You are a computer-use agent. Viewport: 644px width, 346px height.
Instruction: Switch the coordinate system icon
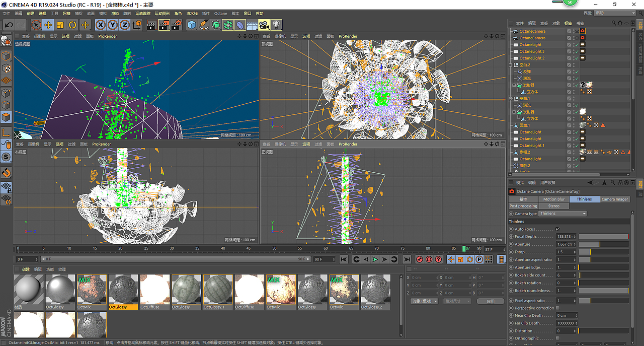pos(137,25)
